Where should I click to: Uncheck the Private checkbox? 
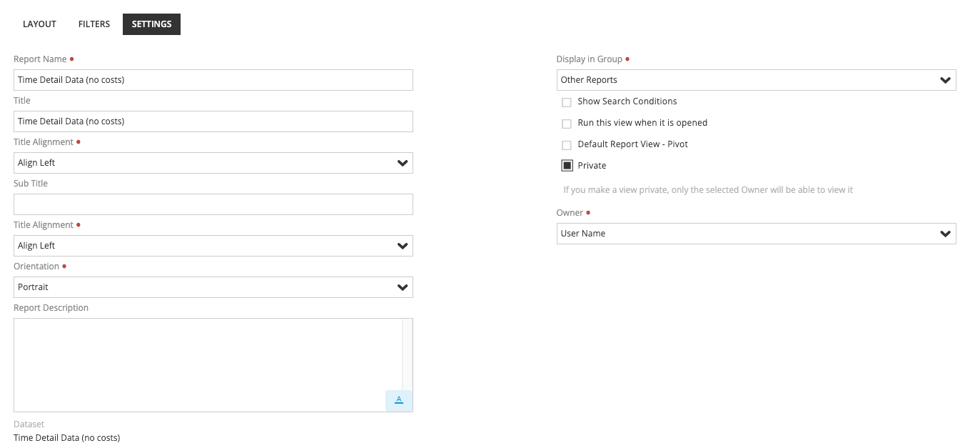(x=567, y=166)
